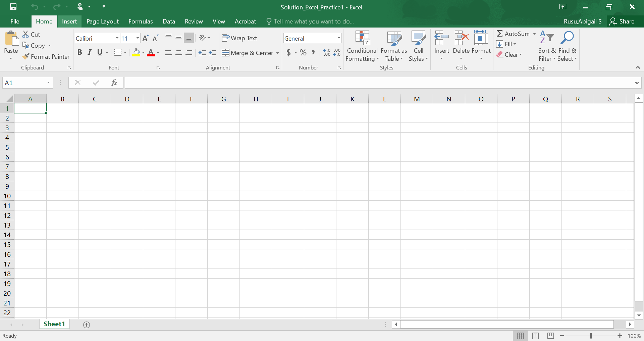Switch to Page Layout view in status bar

pos(535,336)
